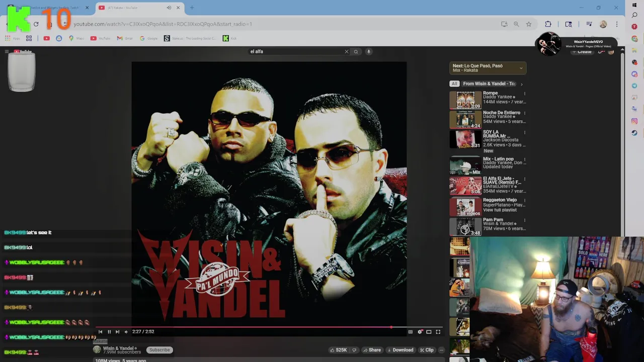Open Steam icon in Windows taskbar
Viewport: 644px width, 362px height.
(634, 133)
